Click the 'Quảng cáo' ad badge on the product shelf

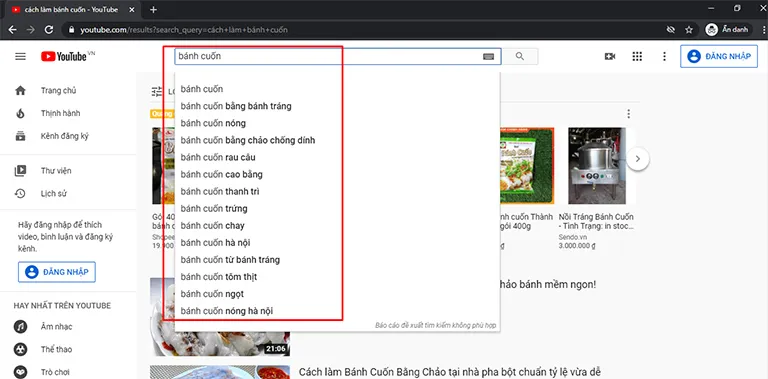(x=162, y=114)
